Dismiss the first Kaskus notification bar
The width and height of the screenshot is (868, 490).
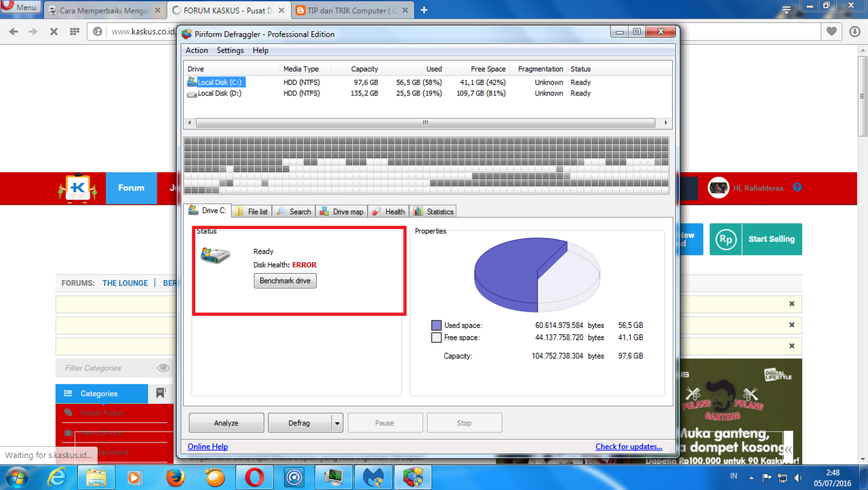[791, 304]
